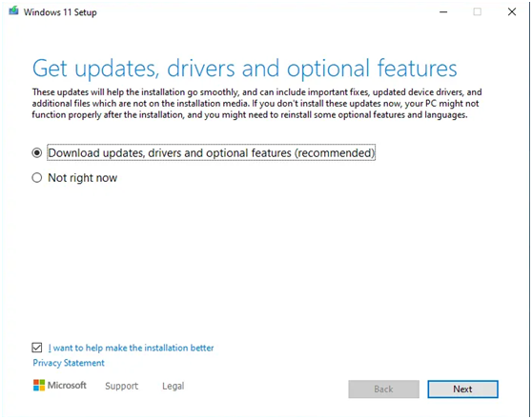Screen dimensions: 532x419
Task: Click the update description paragraph text
Action: click(x=256, y=104)
